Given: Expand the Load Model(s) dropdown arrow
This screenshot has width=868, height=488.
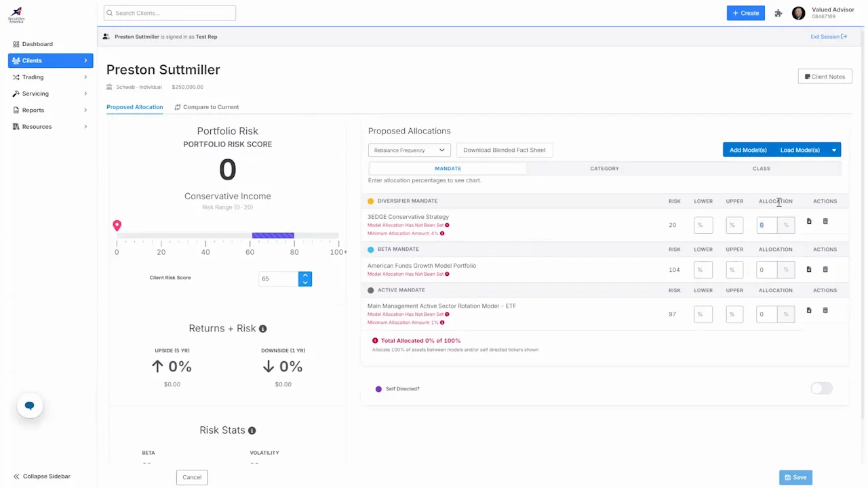Looking at the screenshot, I should (x=834, y=150).
